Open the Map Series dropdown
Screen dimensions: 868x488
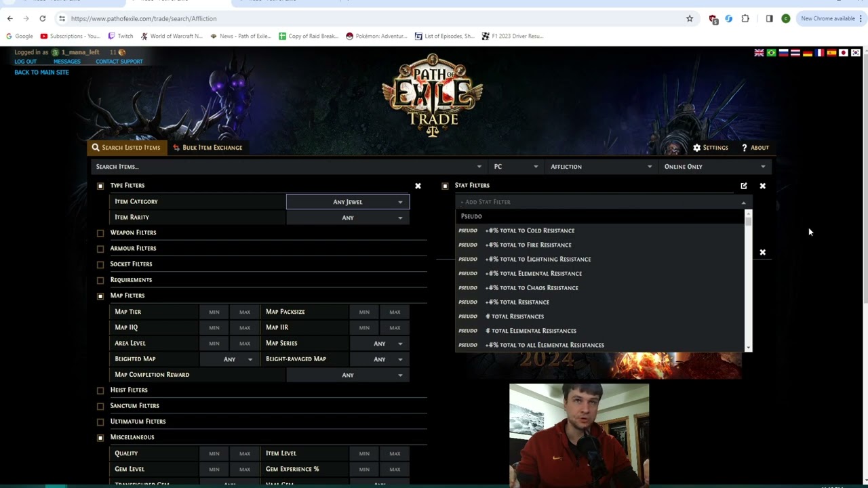(380, 344)
